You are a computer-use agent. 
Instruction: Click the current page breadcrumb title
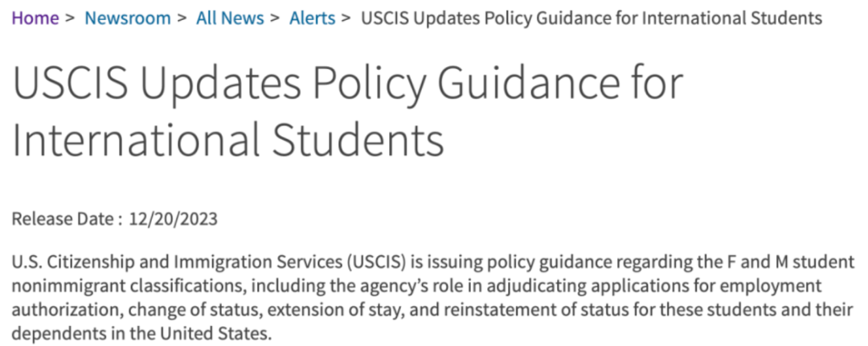[x=592, y=18]
